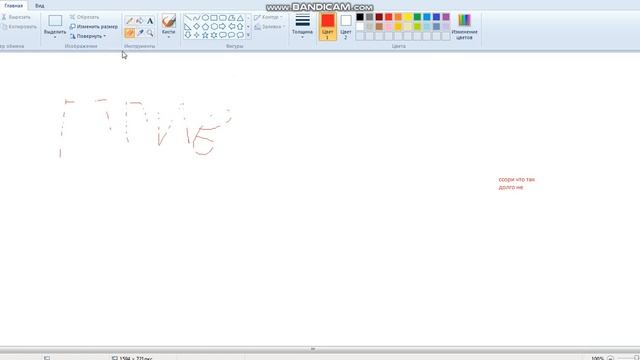This screenshot has height=360, width=640.
Task: Click Изменить размер resize button
Action: pyautogui.click(x=93, y=27)
